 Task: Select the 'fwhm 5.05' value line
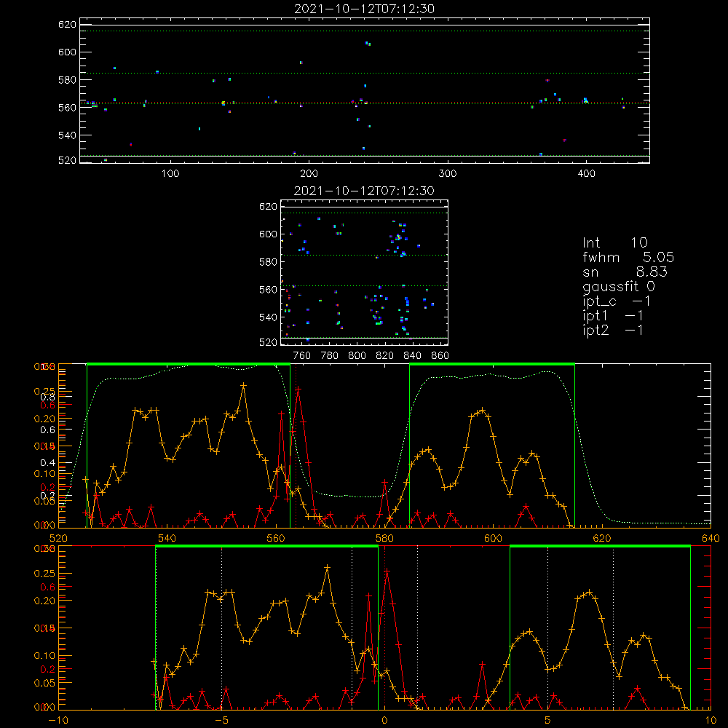point(628,257)
